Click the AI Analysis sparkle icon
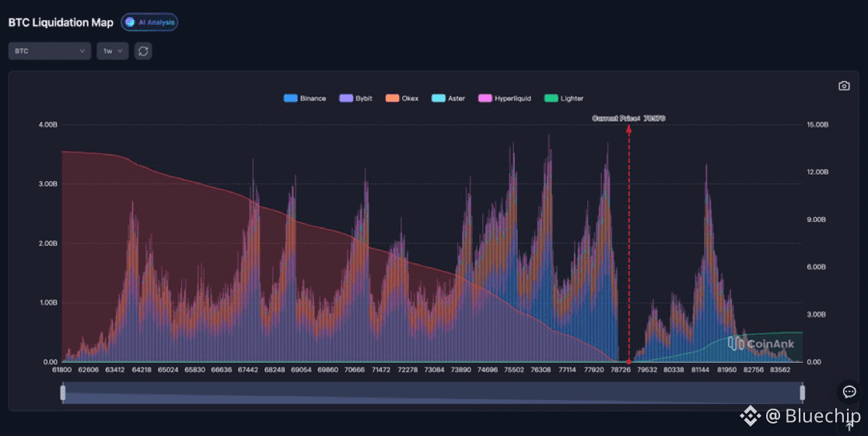The height and width of the screenshot is (436, 868). coord(130,22)
